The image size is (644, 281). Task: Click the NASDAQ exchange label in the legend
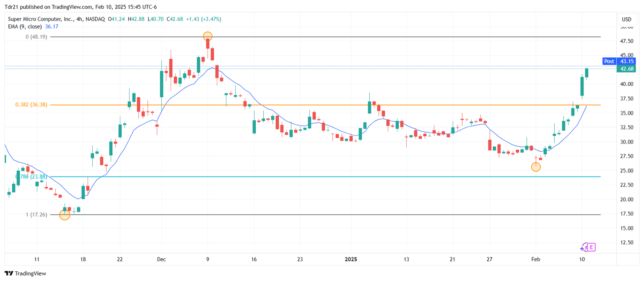point(96,19)
